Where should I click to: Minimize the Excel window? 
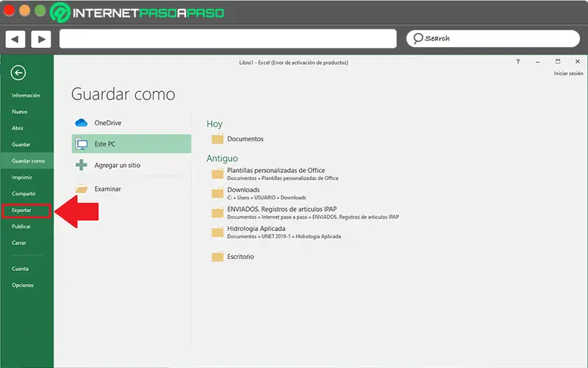538,62
